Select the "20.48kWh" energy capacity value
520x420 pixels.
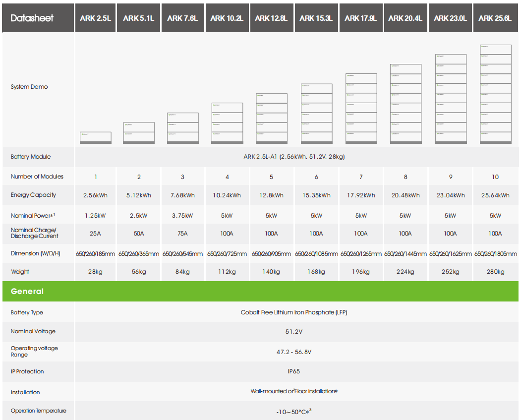[405, 195]
